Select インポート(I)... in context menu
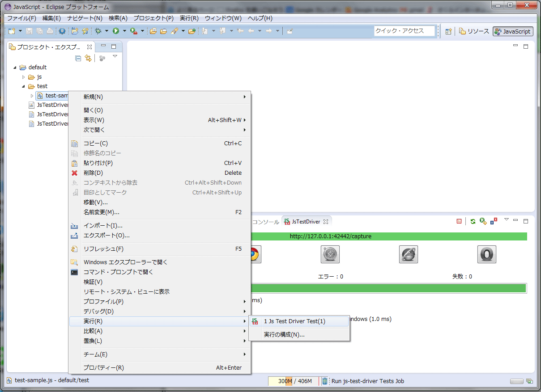 point(159,226)
